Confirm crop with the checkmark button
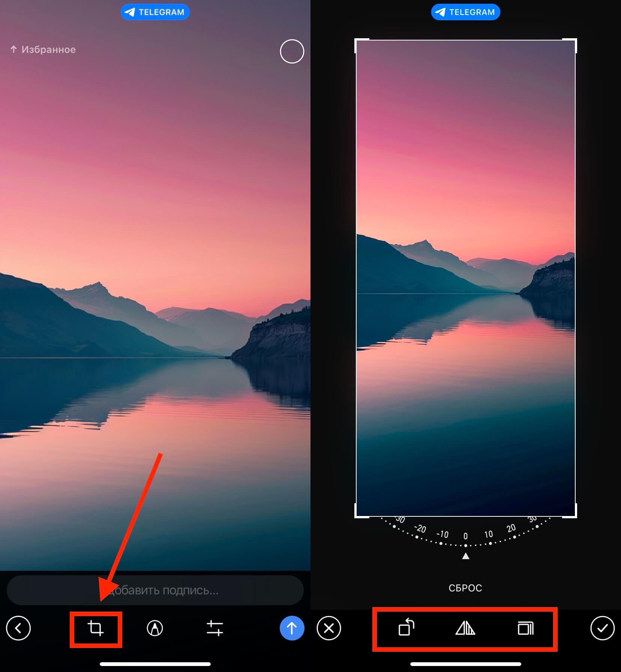The height and width of the screenshot is (672, 621). point(602,628)
